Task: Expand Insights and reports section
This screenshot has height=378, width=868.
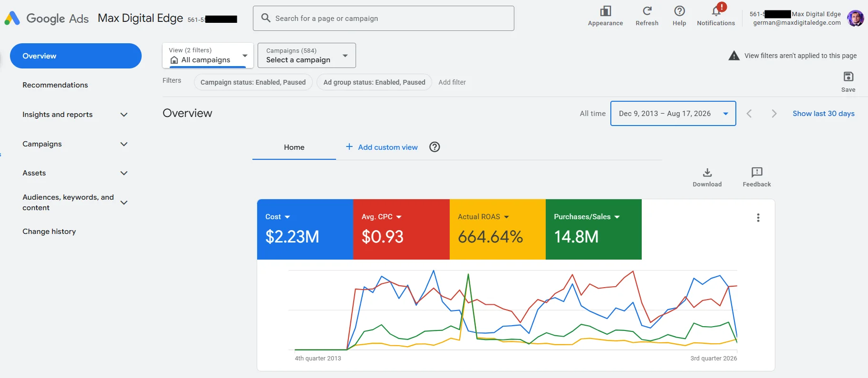Action: pos(124,115)
